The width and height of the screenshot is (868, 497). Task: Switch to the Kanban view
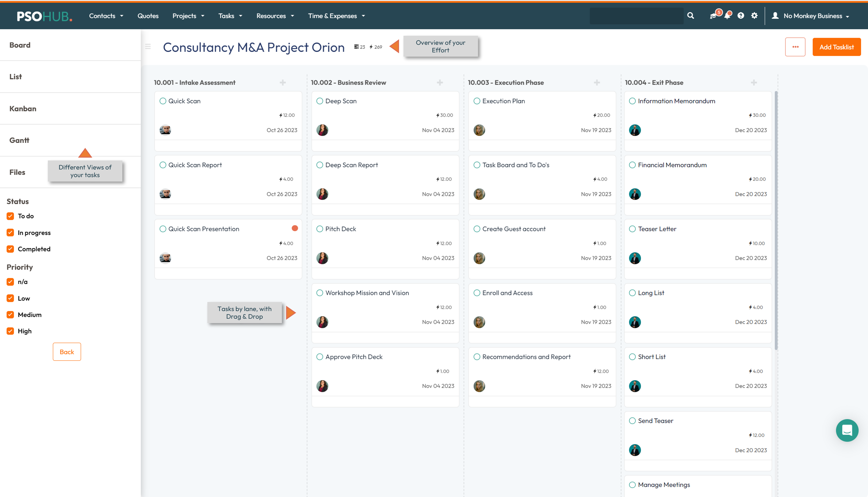point(23,109)
